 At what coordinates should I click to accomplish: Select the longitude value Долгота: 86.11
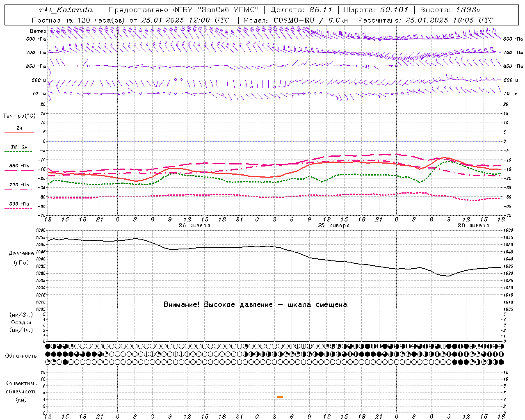[301, 9]
